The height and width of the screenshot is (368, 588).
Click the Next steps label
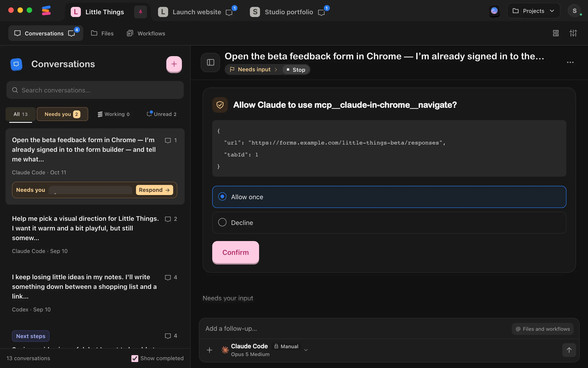pyautogui.click(x=31, y=336)
